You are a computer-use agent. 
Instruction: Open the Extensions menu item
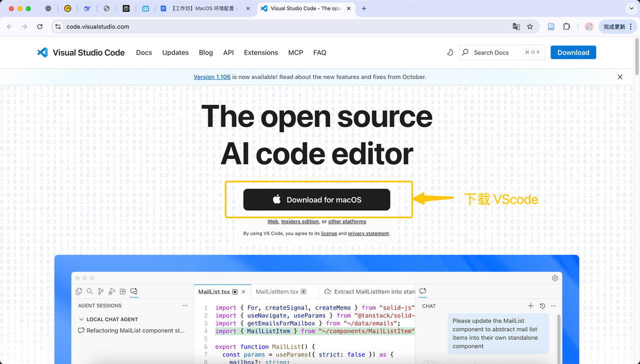point(260,52)
